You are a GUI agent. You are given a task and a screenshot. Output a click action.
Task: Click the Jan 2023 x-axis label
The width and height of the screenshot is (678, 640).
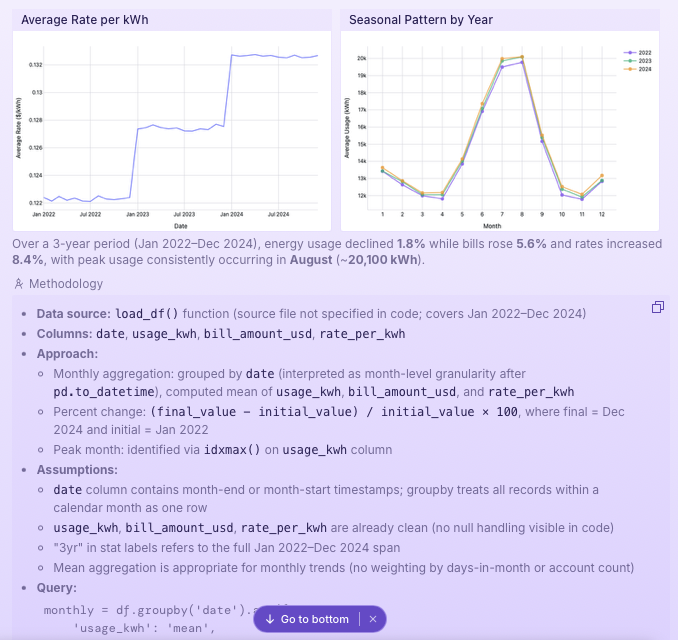click(138, 214)
